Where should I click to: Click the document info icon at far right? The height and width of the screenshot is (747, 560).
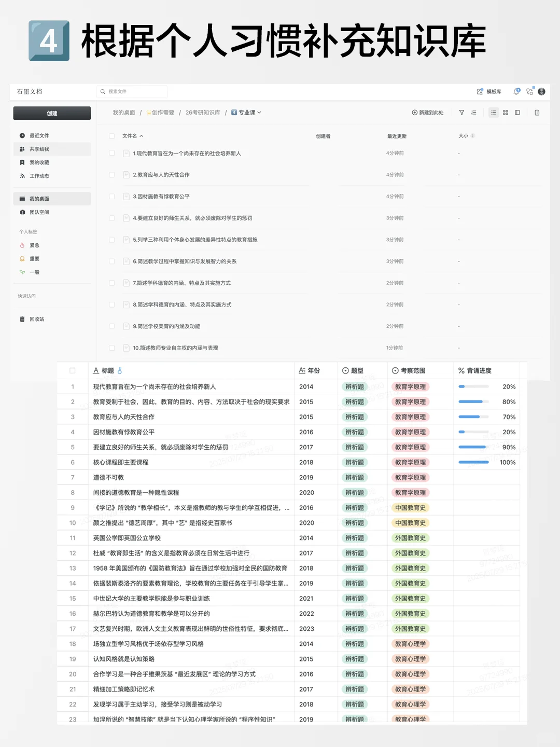click(x=537, y=113)
